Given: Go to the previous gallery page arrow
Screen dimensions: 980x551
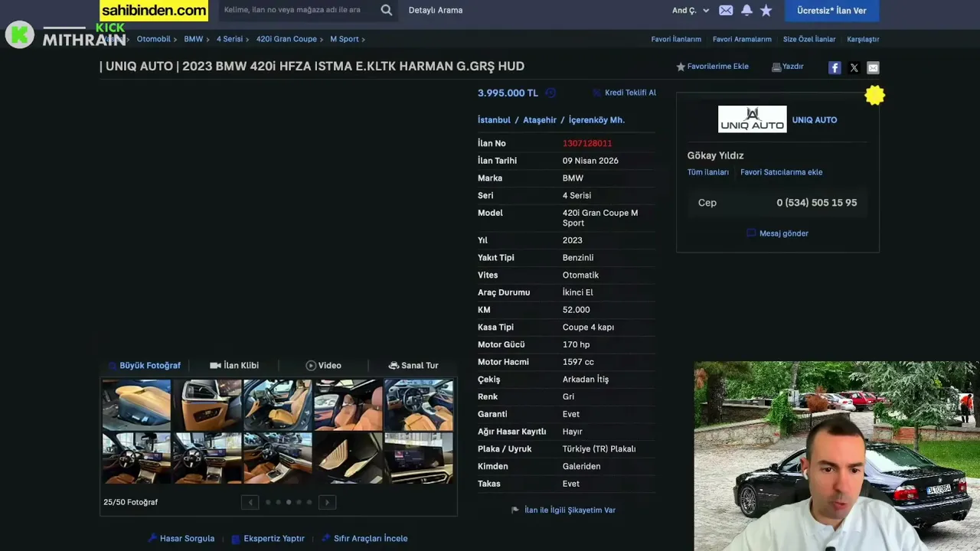Looking at the screenshot, I should point(250,502).
